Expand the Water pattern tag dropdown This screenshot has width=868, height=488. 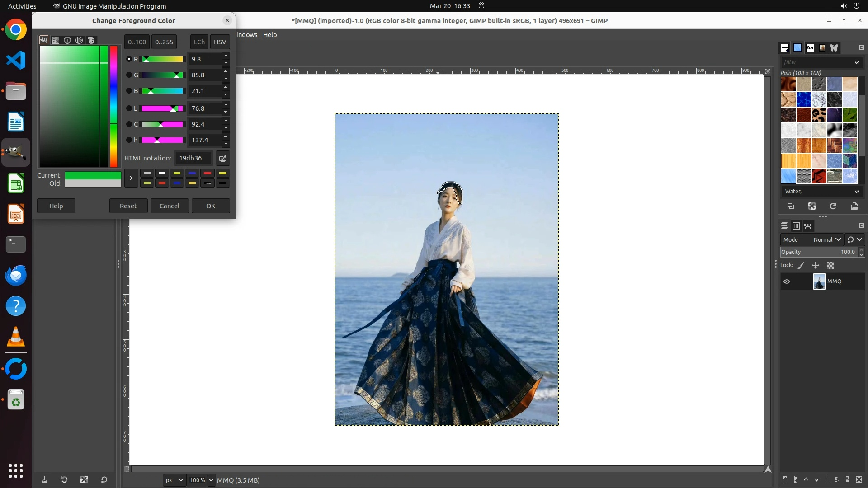[x=856, y=192]
